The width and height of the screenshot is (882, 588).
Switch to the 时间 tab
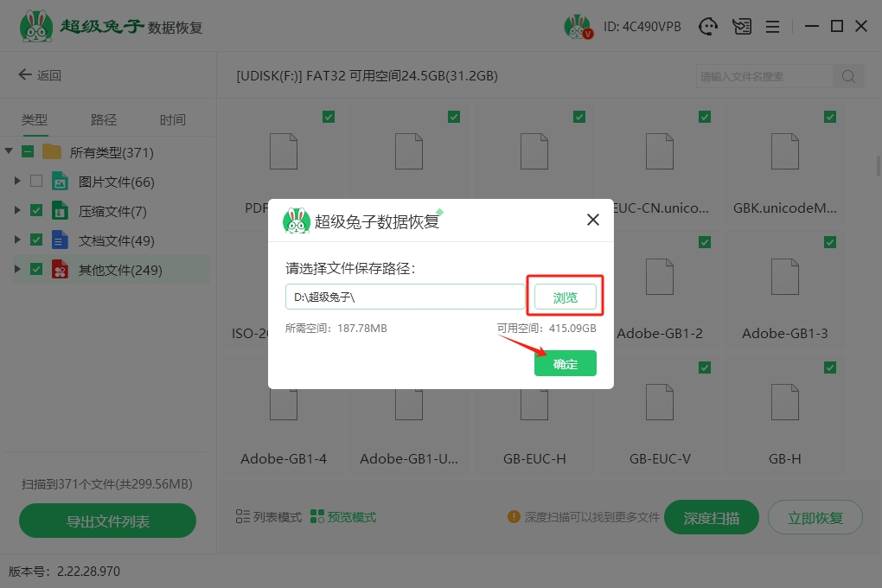pyautogui.click(x=173, y=120)
